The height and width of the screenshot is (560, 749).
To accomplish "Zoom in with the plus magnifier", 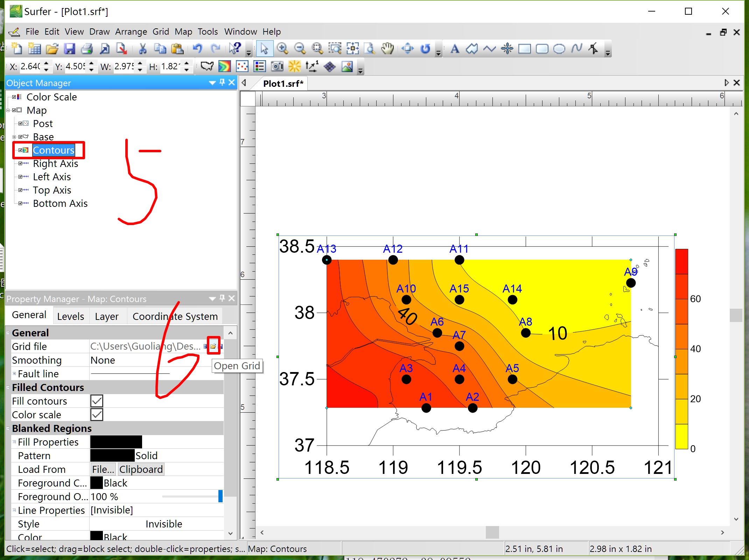I will [x=282, y=49].
